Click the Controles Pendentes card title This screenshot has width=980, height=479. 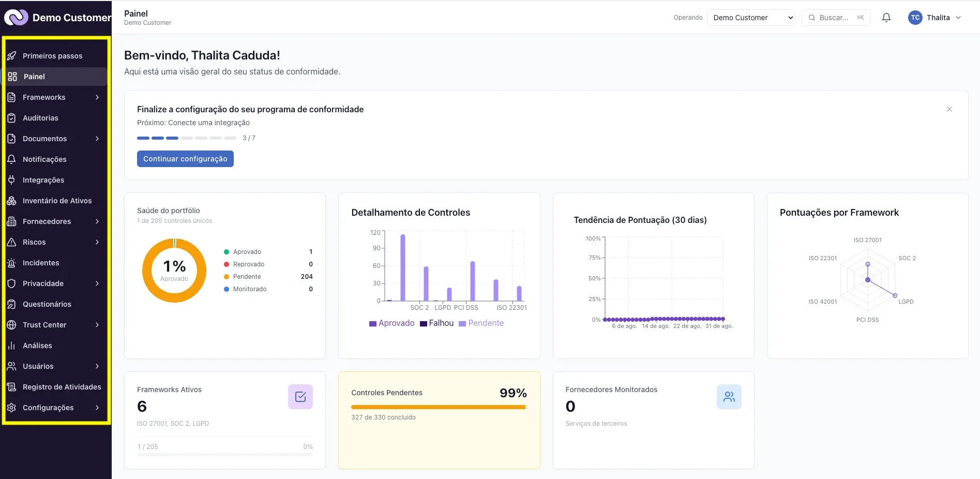(387, 393)
